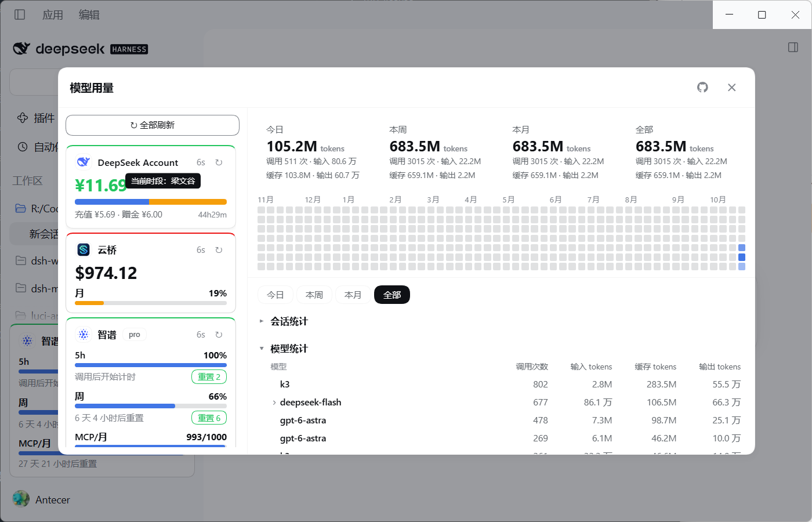Select 新会话 in the background sidebar
Viewport: 812px width, 522px height.
(35, 234)
